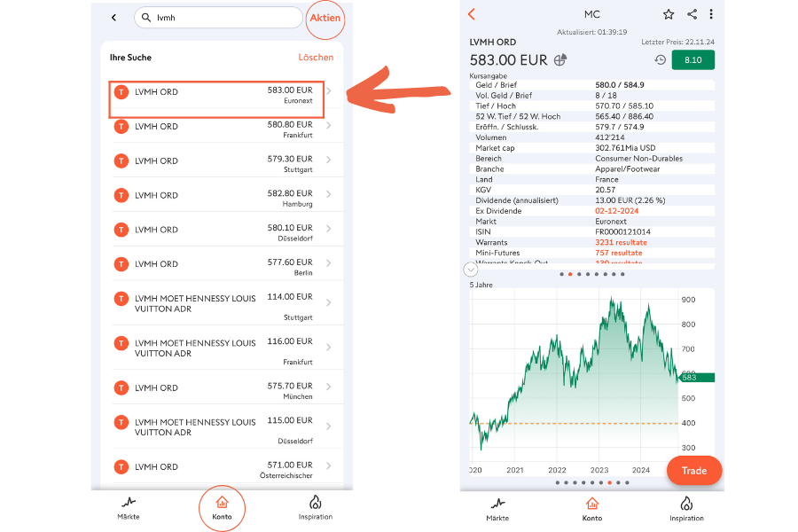This screenshot has width=798, height=532.
Task: Click the green 8.10 change badge
Action: 693,60
